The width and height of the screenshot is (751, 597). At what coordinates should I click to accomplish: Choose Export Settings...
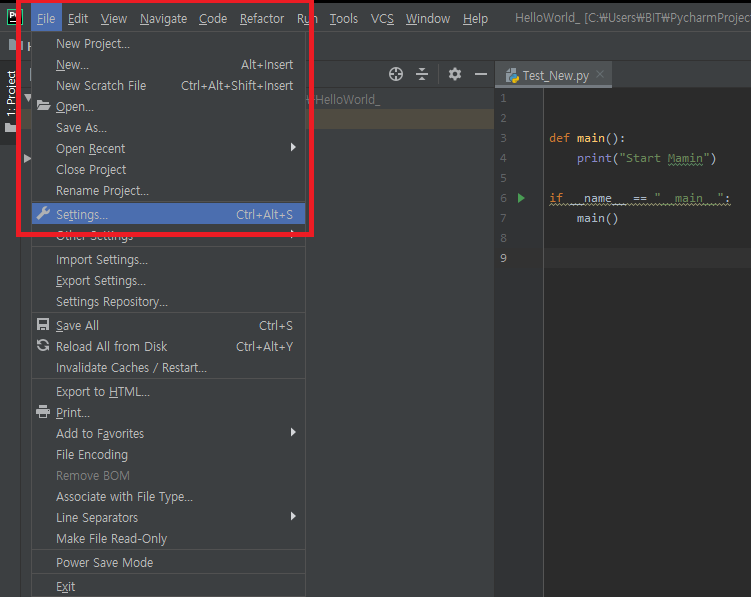click(168, 281)
